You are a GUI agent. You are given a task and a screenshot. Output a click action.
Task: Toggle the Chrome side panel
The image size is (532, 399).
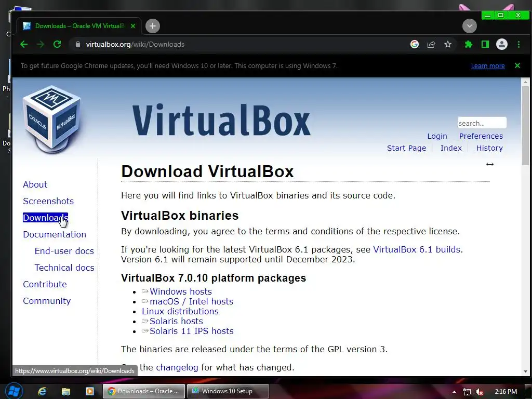pos(485,45)
